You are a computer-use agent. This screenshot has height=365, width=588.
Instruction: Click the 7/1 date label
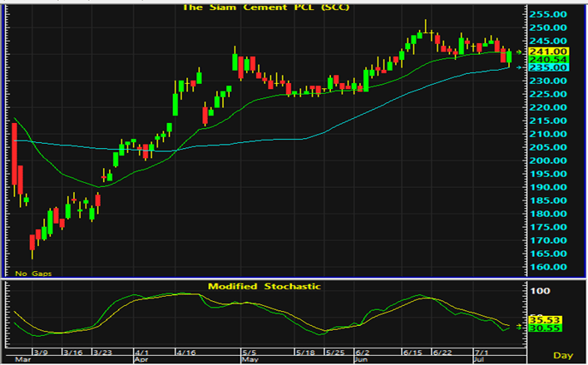[482, 353]
